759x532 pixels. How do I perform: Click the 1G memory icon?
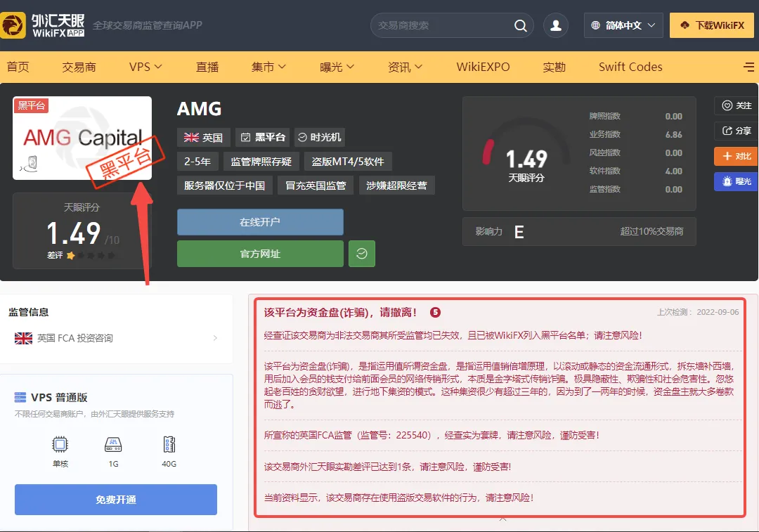[x=113, y=444]
